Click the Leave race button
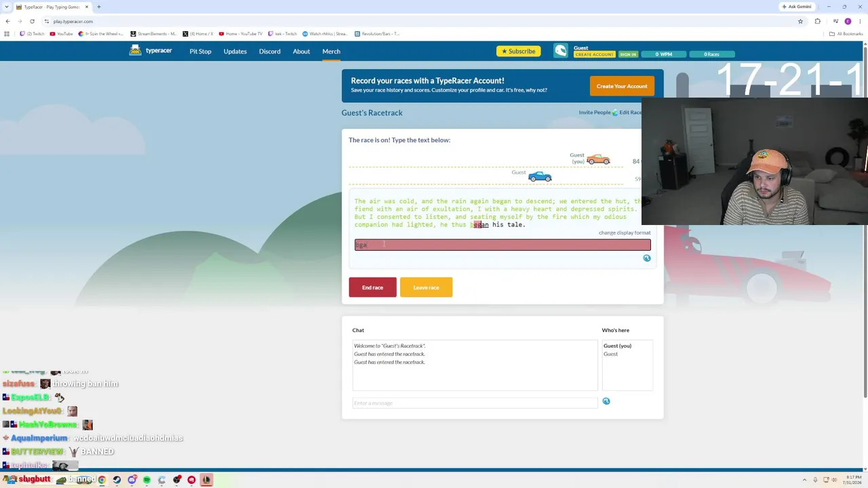Image resolution: width=868 pixels, height=488 pixels. tap(426, 287)
